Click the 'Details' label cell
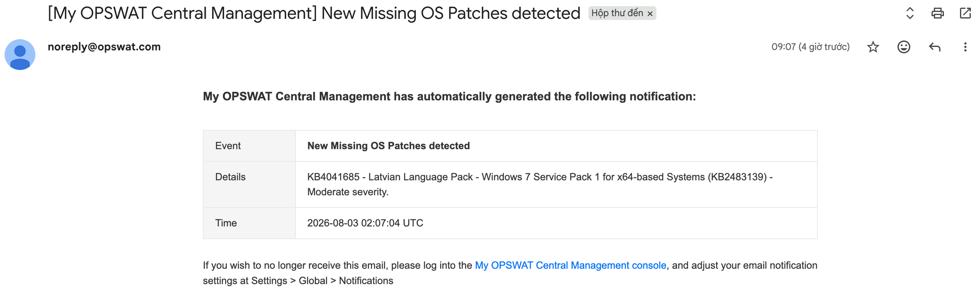 [x=249, y=185]
